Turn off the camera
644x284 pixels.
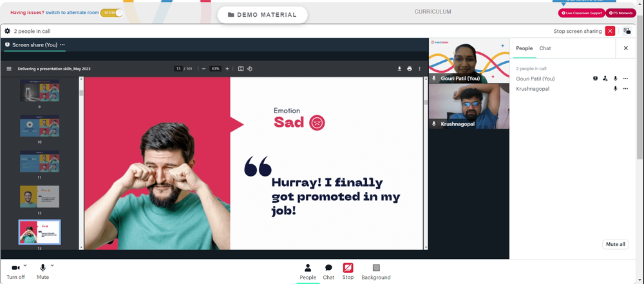pos(15,272)
